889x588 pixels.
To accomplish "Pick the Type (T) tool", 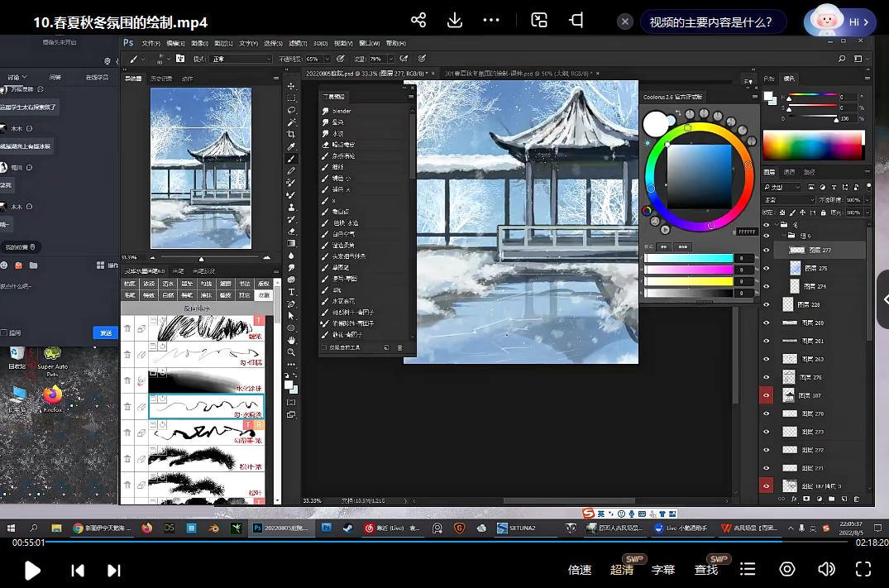I will click(291, 292).
